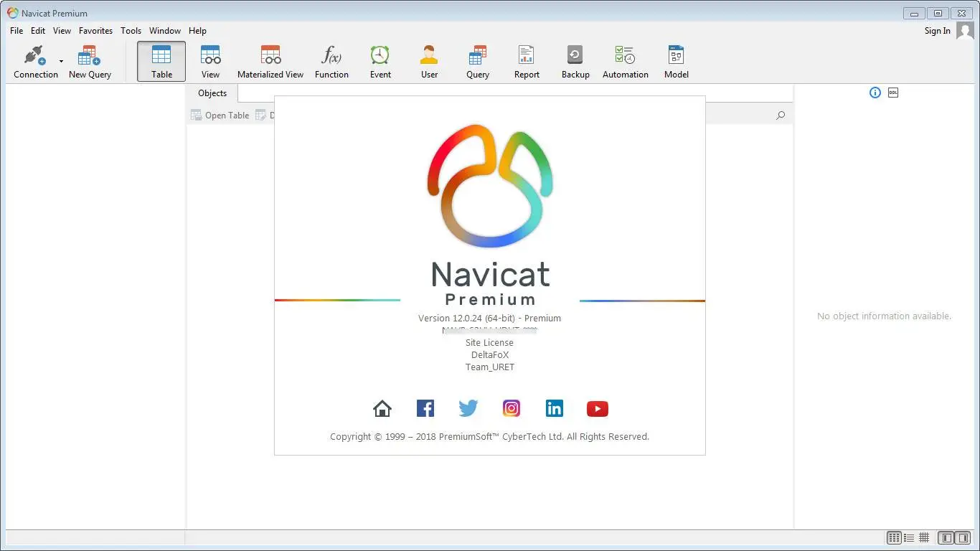
Task: Open the Favorites menu
Action: 96,31
